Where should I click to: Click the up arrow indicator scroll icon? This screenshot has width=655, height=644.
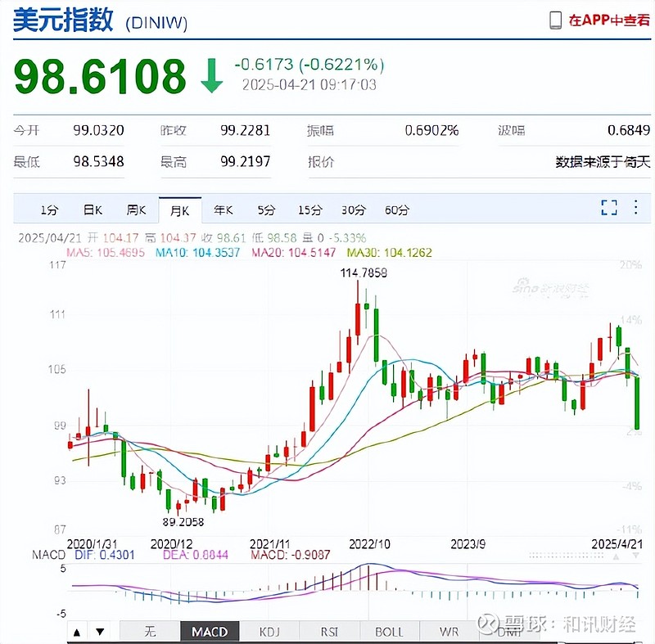pos(76,631)
